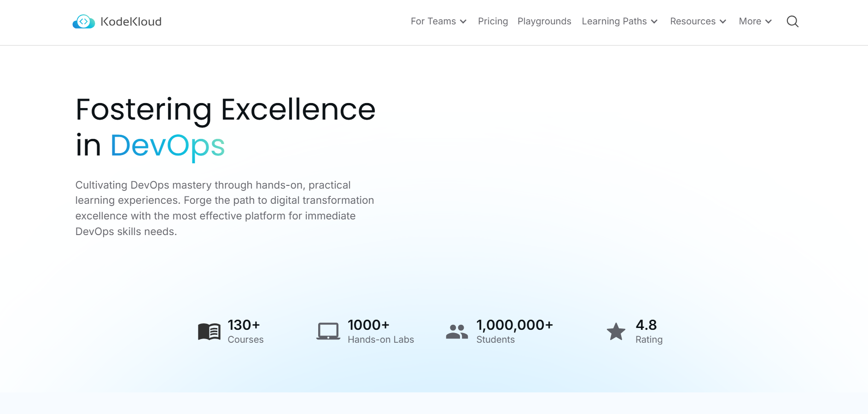This screenshot has width=868, height=414.
Task: Open the search with the magnifier icon
Action: coord(792,21)
